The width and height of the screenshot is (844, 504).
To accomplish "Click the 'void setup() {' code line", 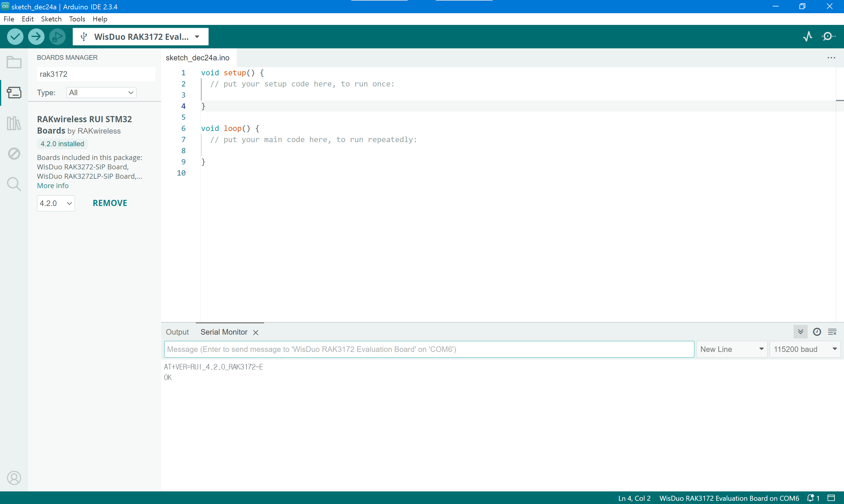I will (x=232, y=73).
